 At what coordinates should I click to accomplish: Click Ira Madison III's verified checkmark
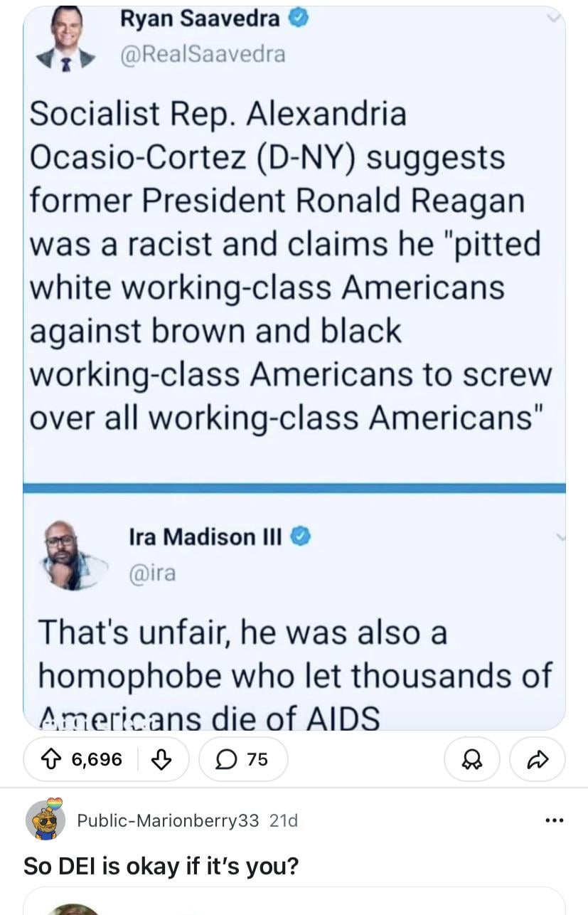pos(301,536)
